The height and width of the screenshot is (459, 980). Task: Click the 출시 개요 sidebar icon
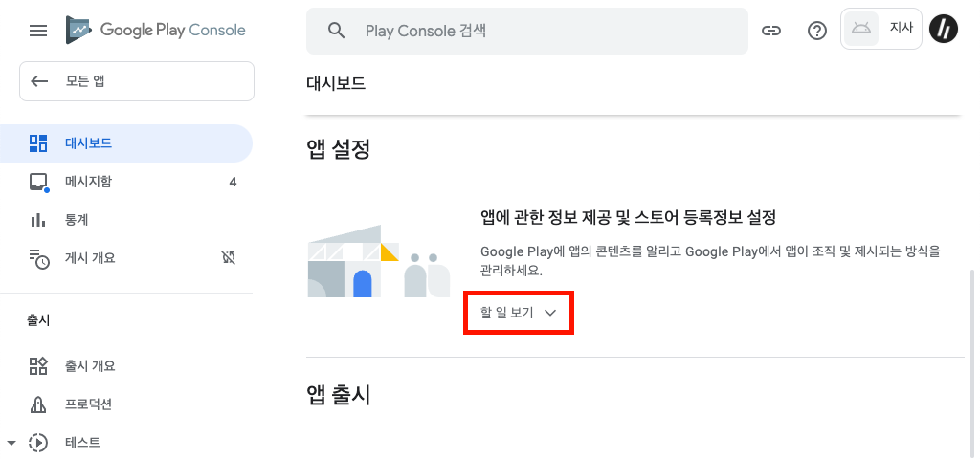38,366
